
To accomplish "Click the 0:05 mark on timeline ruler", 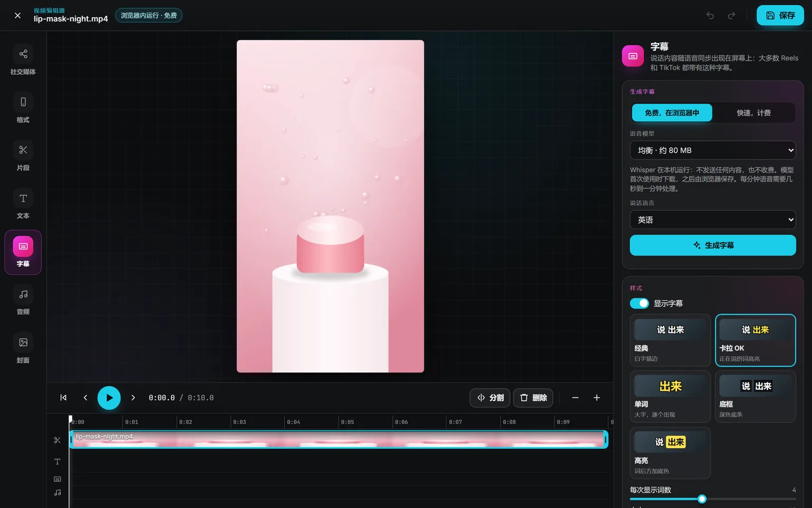I will pos(347,422).
